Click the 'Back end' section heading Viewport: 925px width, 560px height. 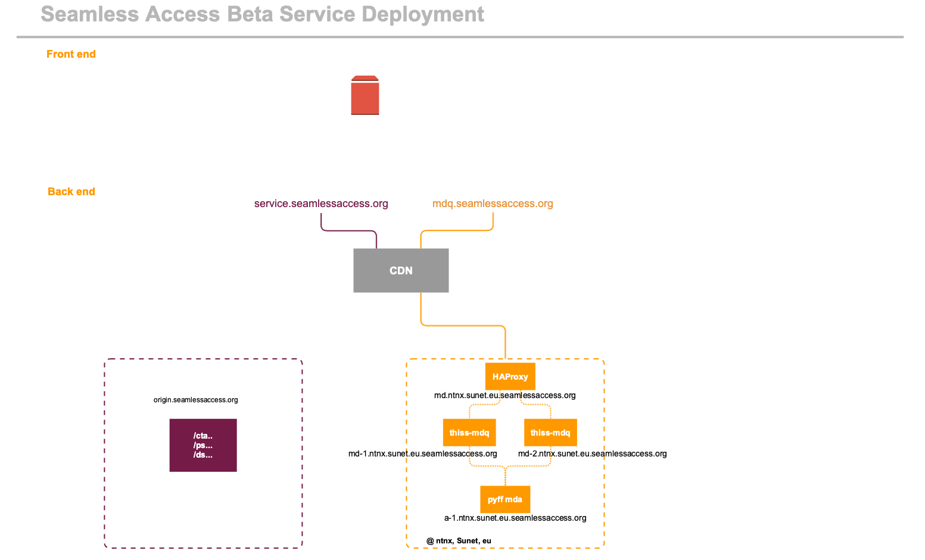pos(71,192)
